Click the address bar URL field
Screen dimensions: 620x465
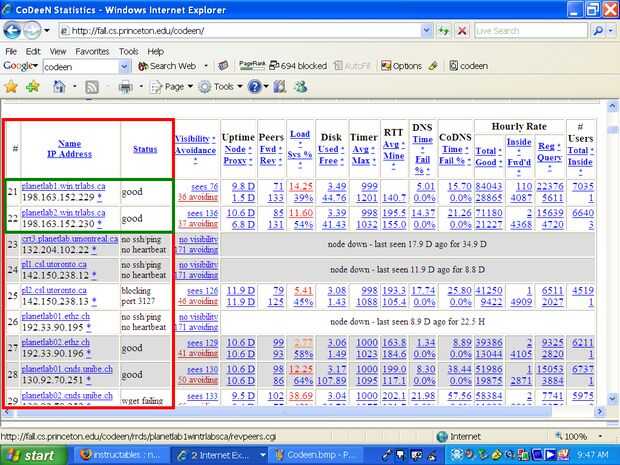(x=239, y=31)
